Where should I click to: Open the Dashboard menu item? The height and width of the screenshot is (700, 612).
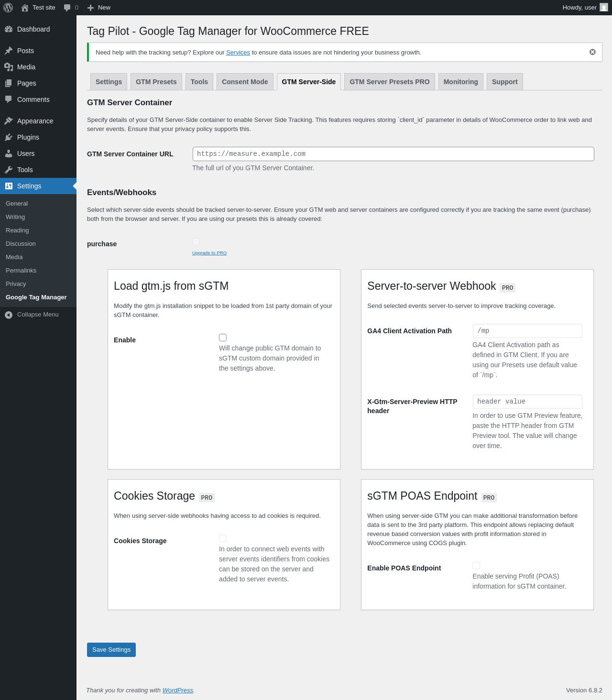[38, 29]
